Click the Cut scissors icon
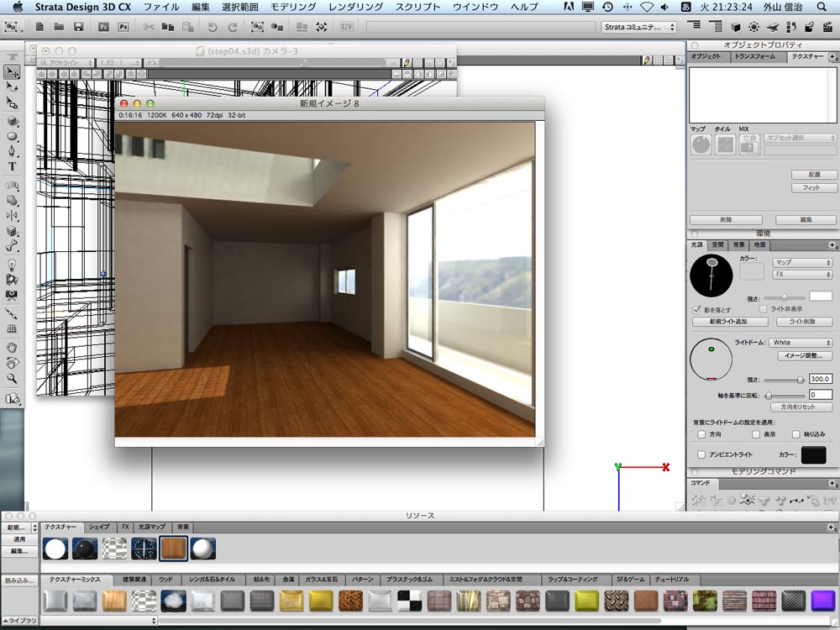Viewport: 840px width, 630px height. [149, 27]
